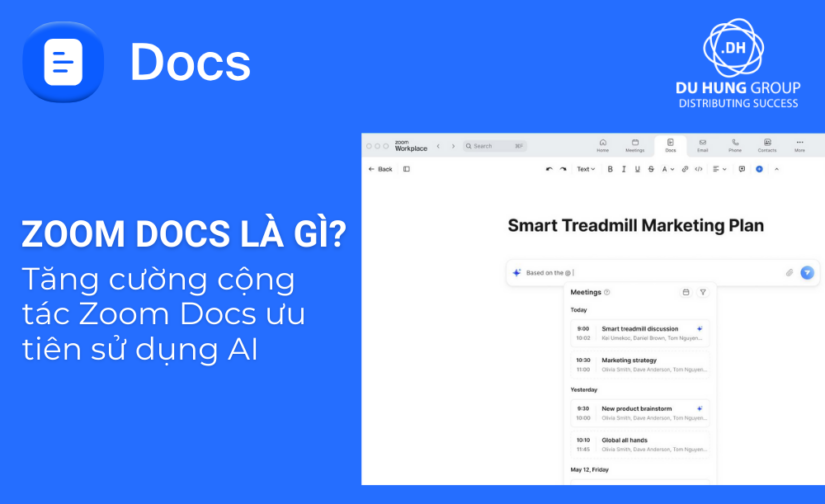Click the sparkle icon on Smart treadmill discussion

point(700,328)
